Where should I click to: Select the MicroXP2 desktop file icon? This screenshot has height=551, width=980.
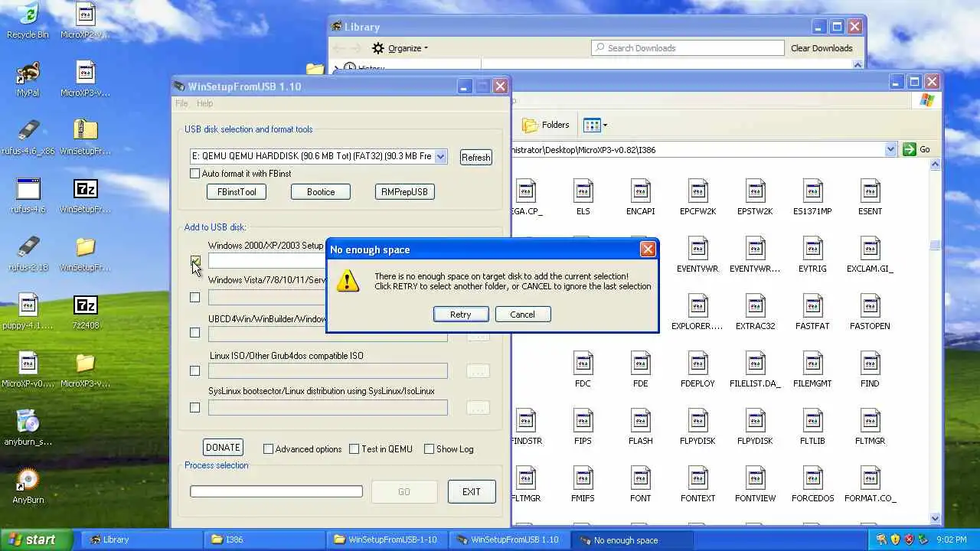tap(85, 20)
